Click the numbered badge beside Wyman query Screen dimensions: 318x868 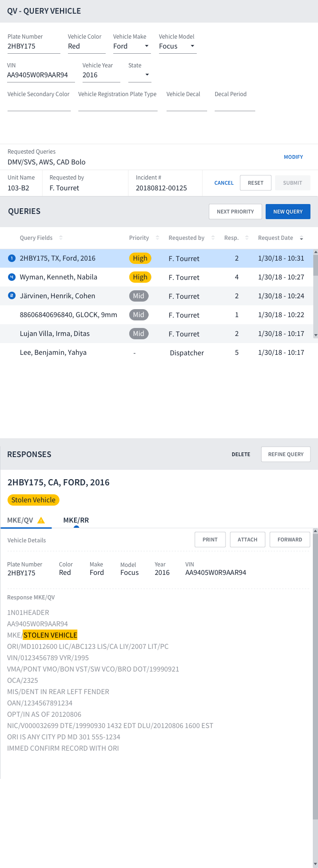(12, 277)
